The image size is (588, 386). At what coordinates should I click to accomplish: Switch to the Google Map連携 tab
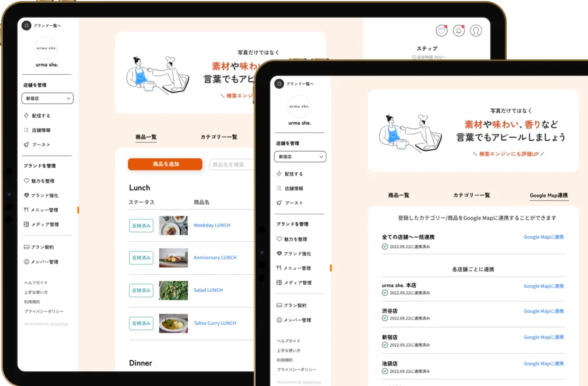pos(549,195)
